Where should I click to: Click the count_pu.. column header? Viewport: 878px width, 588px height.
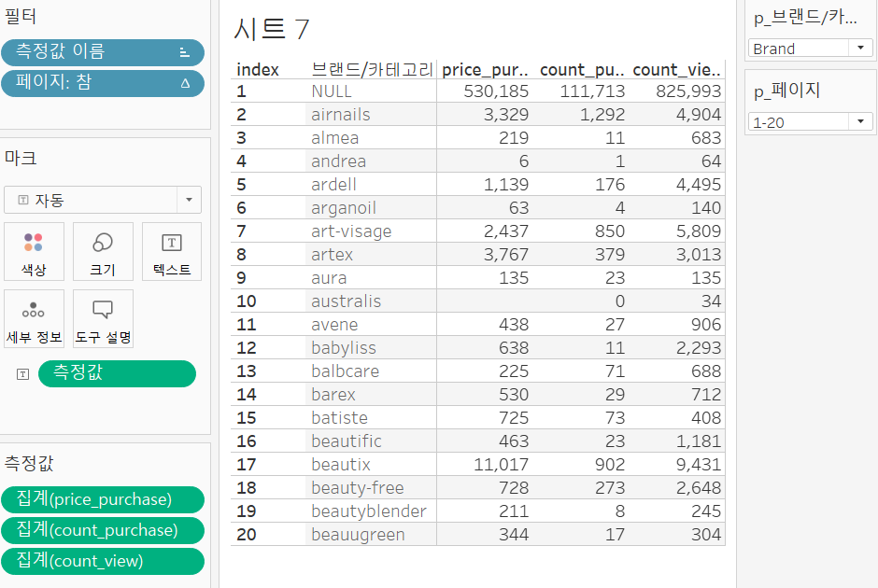(x=582, y=70)
